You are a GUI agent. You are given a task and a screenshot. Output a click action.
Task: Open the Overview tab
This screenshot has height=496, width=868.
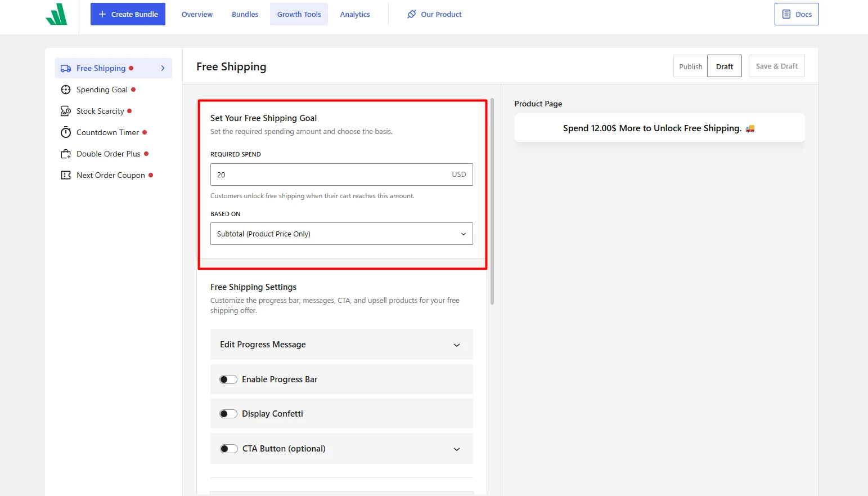coord(197,14)
